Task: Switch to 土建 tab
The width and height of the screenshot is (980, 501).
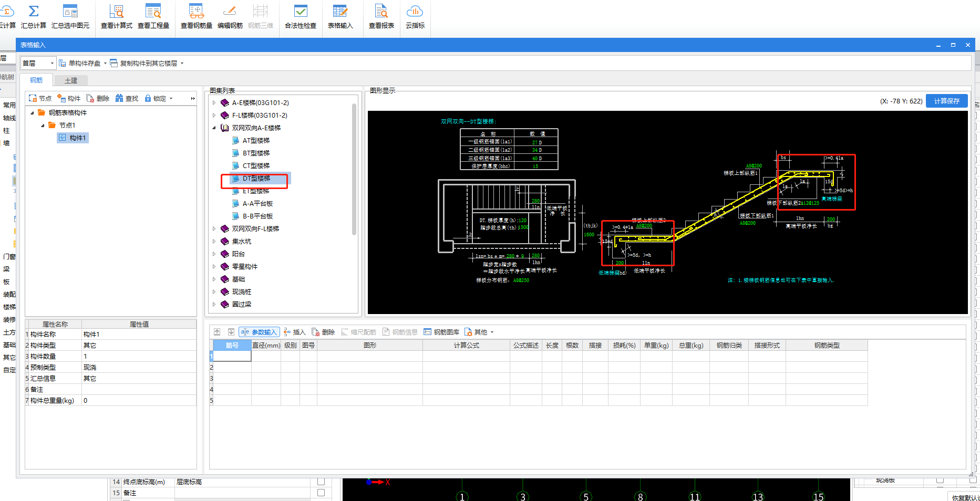Action: pos(71,80)
